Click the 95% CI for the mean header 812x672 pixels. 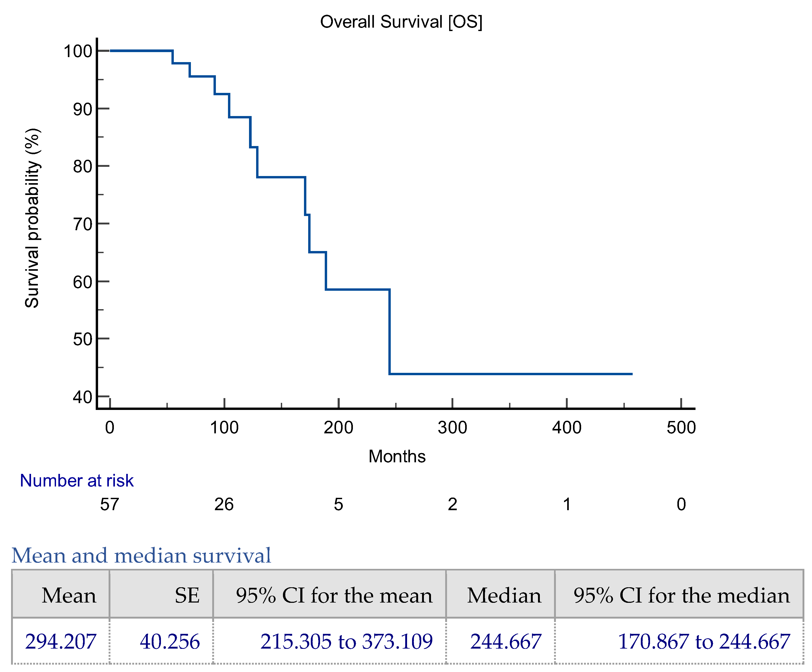point(334,595)
